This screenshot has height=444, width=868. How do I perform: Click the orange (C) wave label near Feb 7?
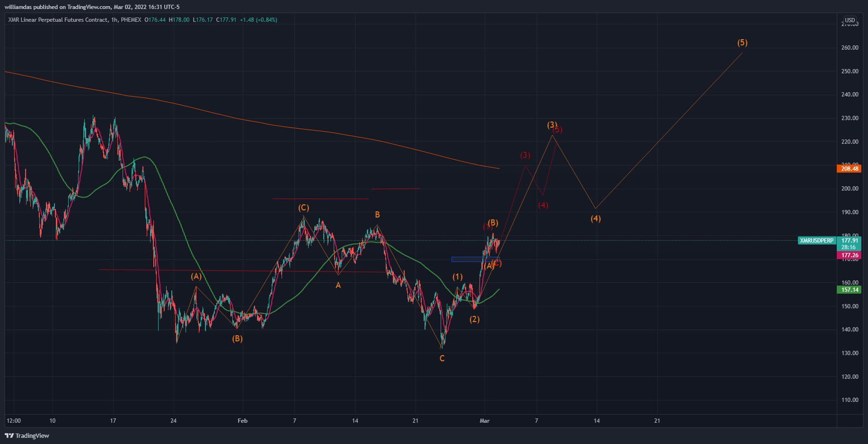pos(303,208)
